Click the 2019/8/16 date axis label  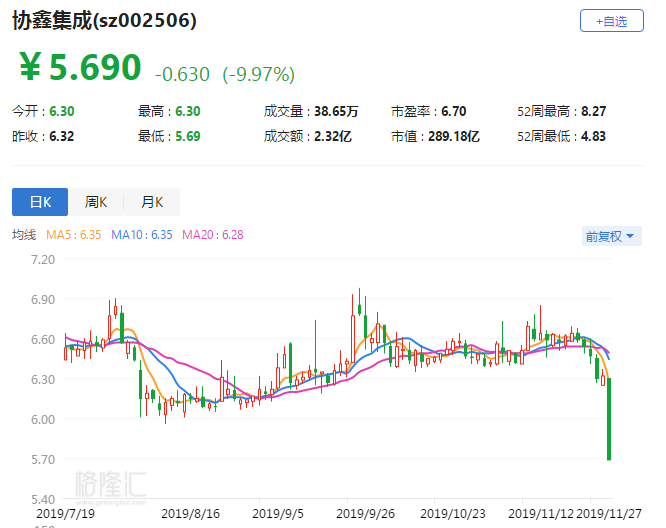[x=191, y=514]
